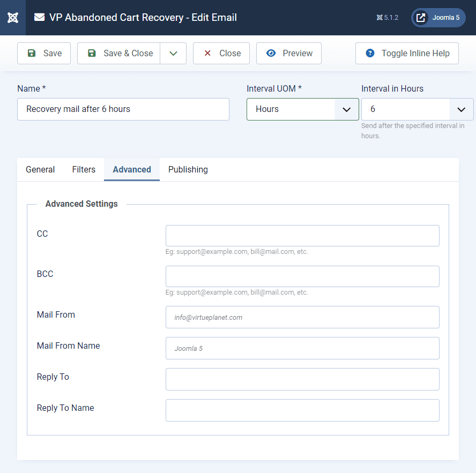This screenshot has width=476, height=473.
Task: Open the Publishing tab
Action: (x=188, y=170)
